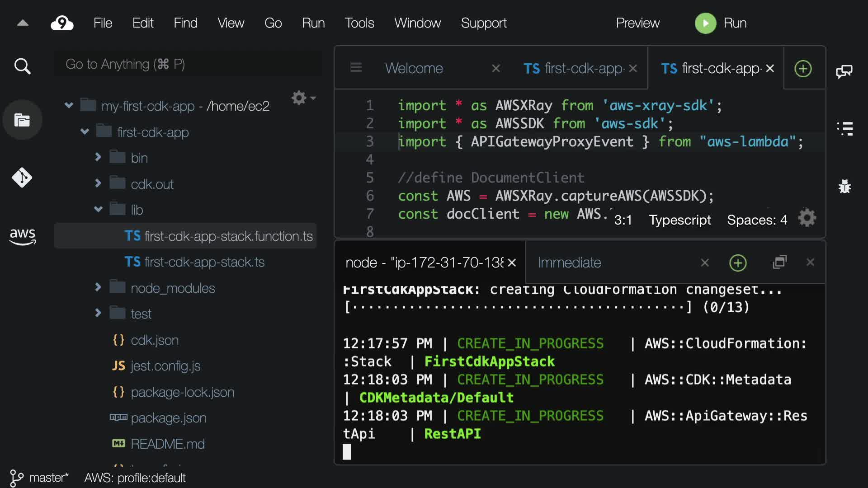Maximize the terminal pane with the restore icon
The image size is (868, 488).
(x=780, y=262)
